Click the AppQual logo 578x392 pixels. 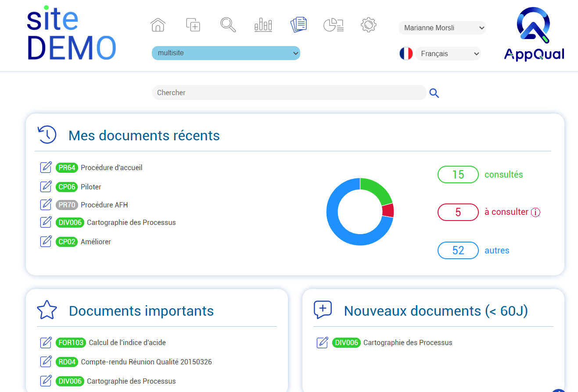tap(534, 34)
